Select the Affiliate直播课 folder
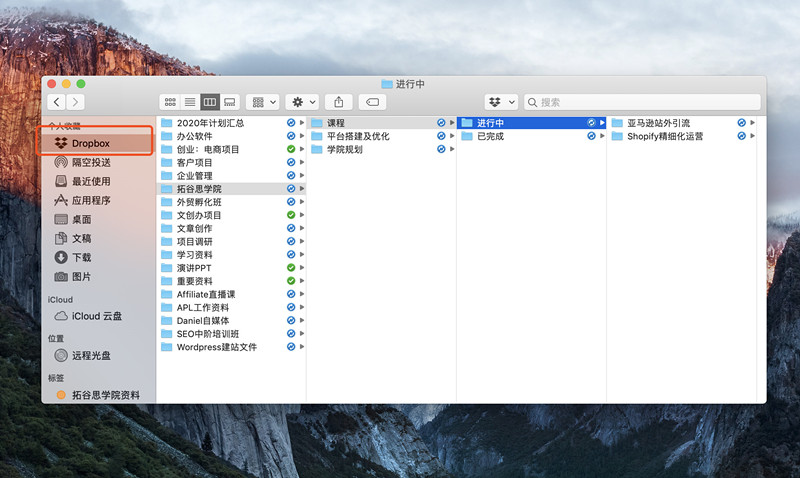800x478 pixels. [x=231, y=294]
